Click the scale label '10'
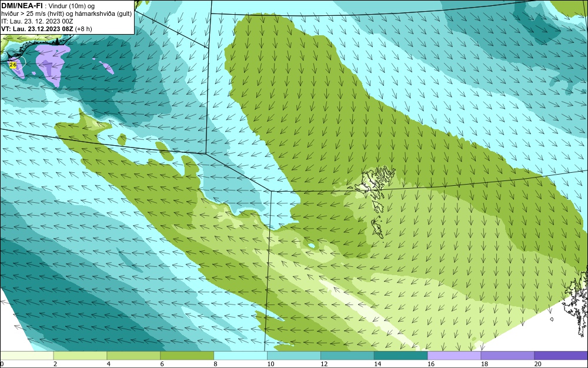 tap(270, 364)
